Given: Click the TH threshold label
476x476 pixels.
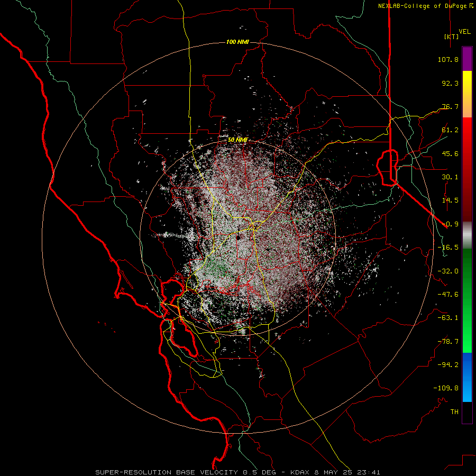Looking at the screenshot, I should (454, 412).
